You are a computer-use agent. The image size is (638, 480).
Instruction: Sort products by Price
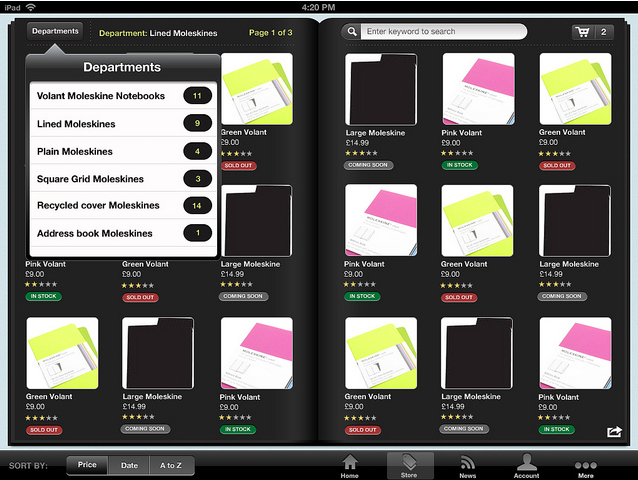coord(87,465)
